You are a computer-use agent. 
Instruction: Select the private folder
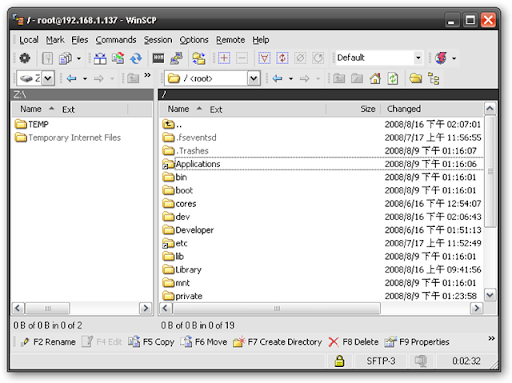[x=182, y=296]
